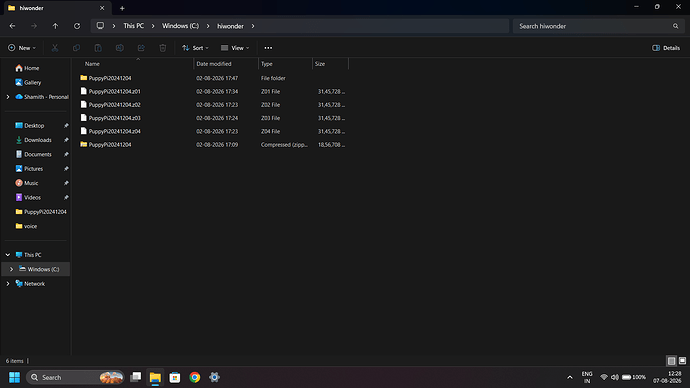Screen dimensions: 690x388
Task: Open the Windows Start menu
Action: pyautogui.click(x=15, y=377)
